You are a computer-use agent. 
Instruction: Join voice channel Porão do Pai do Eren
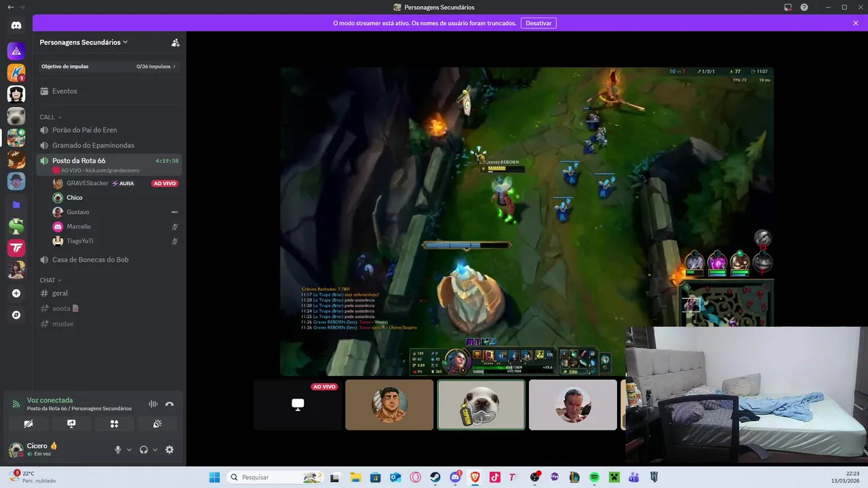click(109, 129)
